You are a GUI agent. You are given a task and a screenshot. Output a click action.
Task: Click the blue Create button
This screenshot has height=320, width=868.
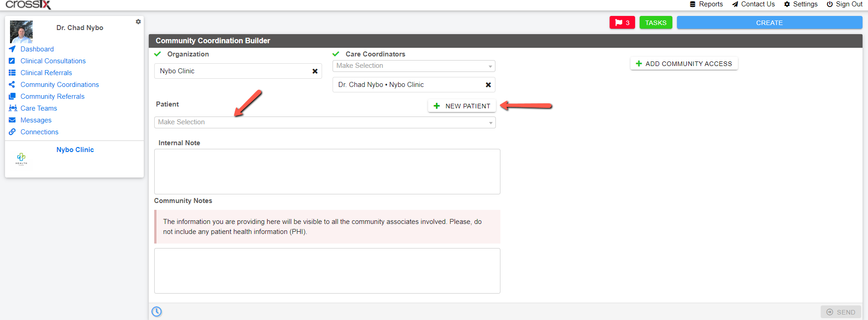point(769,23)
